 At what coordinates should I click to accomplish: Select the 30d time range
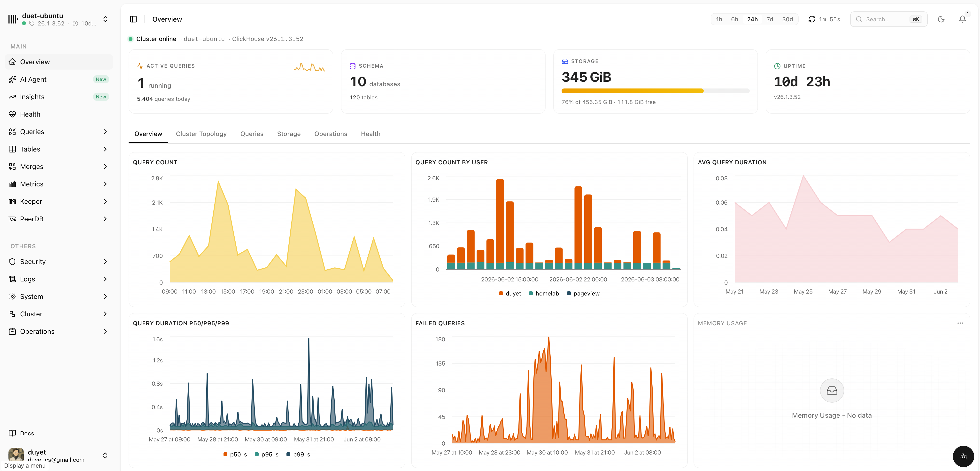click(x=787, y=19)
